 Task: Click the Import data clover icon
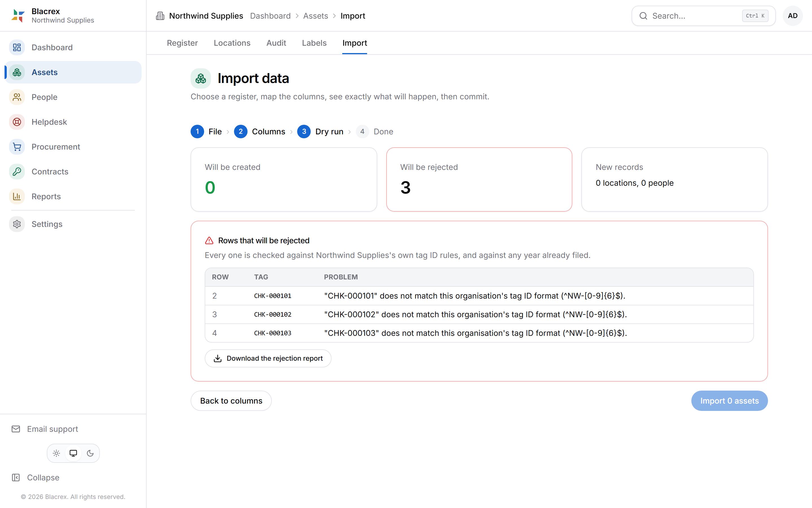[201, 78]
